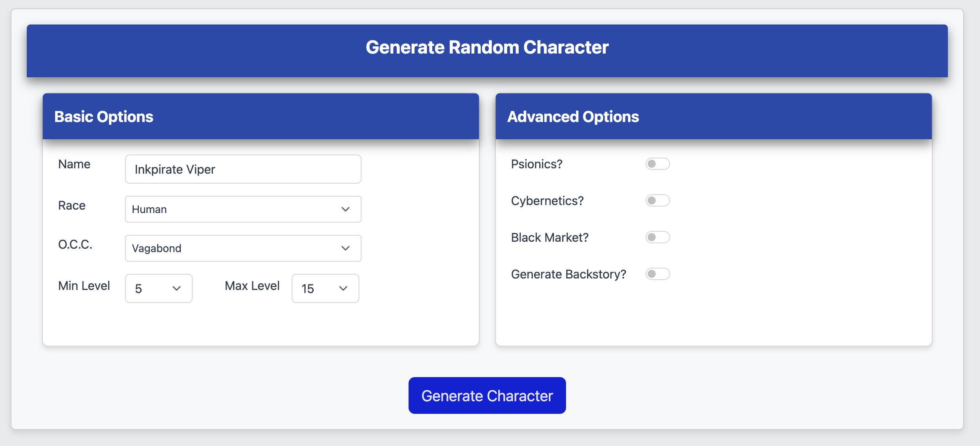Image resolution: width=980 pixels, height=446 pixels.
Task: Enable the Black Market toggle
Action: coord(658,237)
